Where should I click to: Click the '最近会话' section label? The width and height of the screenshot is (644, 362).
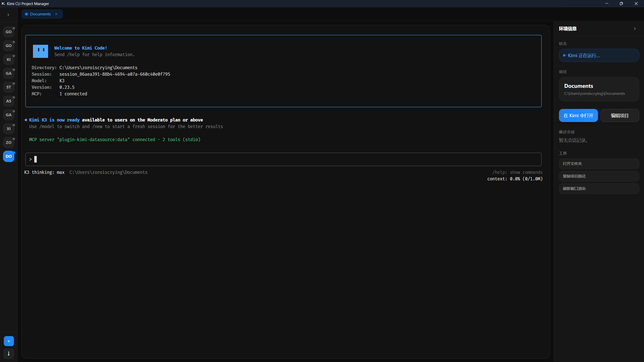(x=567, y=132)
